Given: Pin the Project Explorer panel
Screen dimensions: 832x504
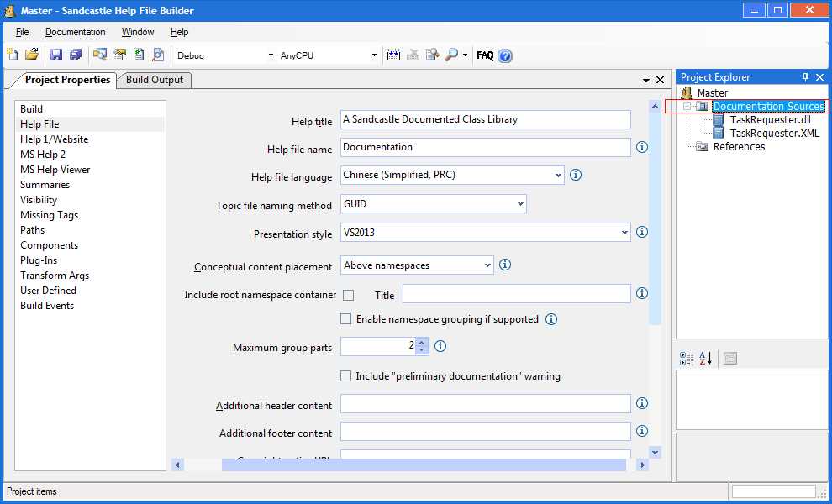Looking at the screenshot, I should [805, 77].
